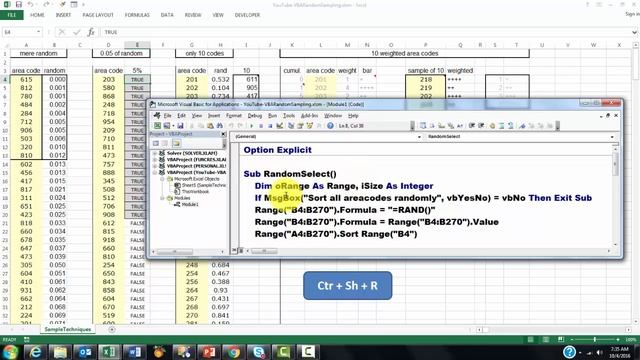Image resolution: width=640 pixels, height=360 pixels.
Task: Click the Windows Start button
Action: (10, 351)
